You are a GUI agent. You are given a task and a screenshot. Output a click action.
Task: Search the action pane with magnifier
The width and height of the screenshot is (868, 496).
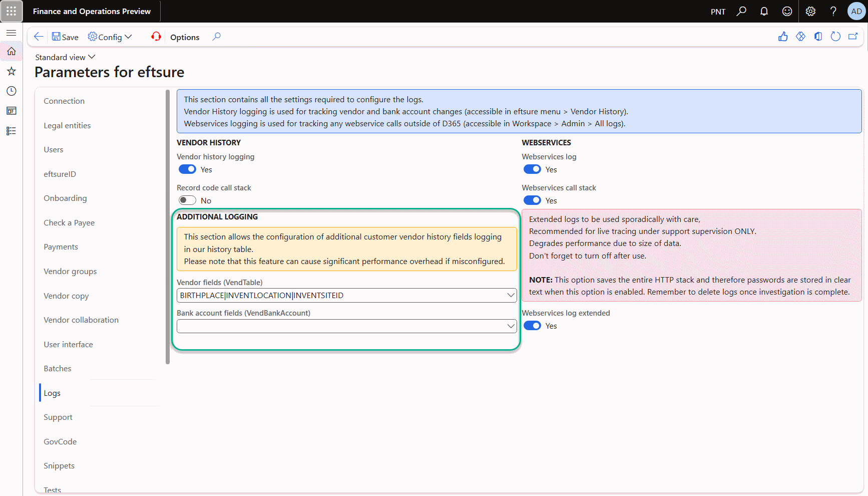point(216,37)
